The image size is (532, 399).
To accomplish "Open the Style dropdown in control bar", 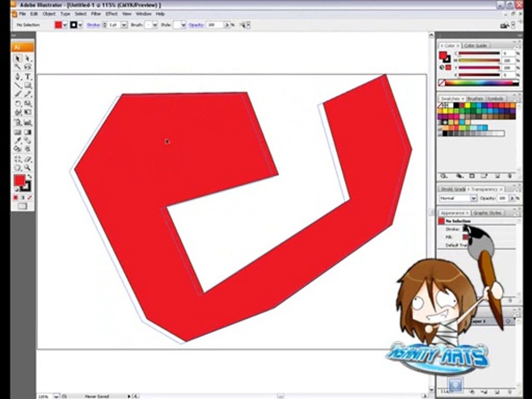I will coord(183,25).
